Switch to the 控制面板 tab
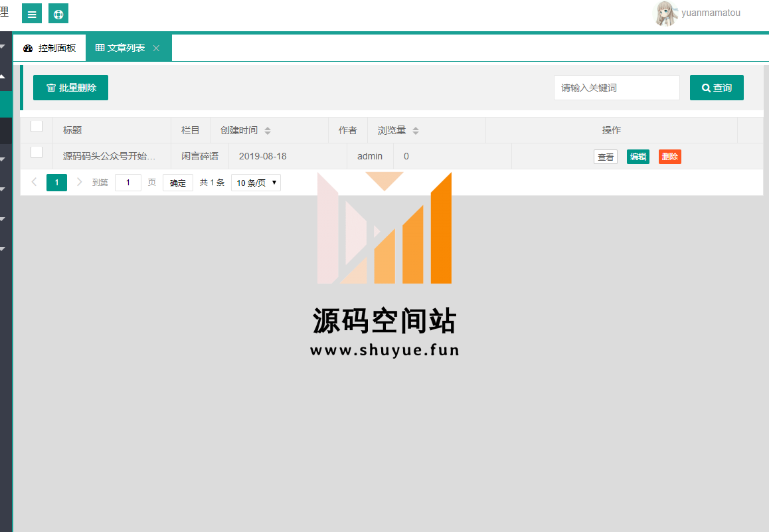769x532 pixels. coord(50,48)
